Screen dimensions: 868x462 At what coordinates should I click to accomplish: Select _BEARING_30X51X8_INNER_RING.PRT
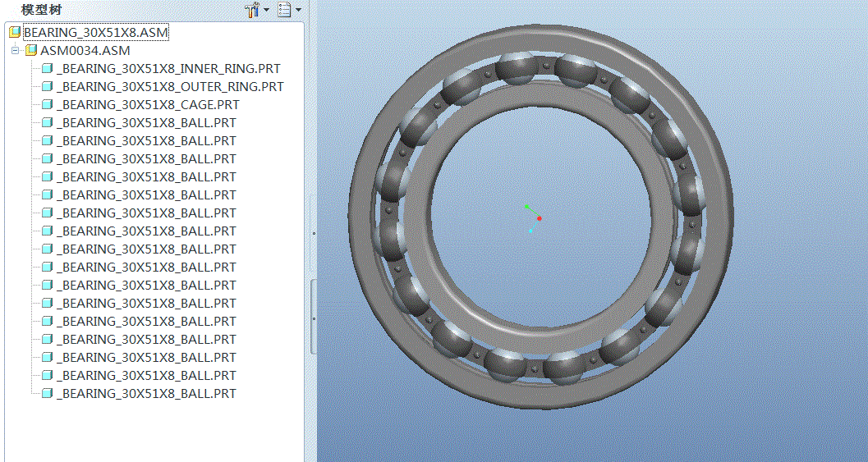coord(169,69)
